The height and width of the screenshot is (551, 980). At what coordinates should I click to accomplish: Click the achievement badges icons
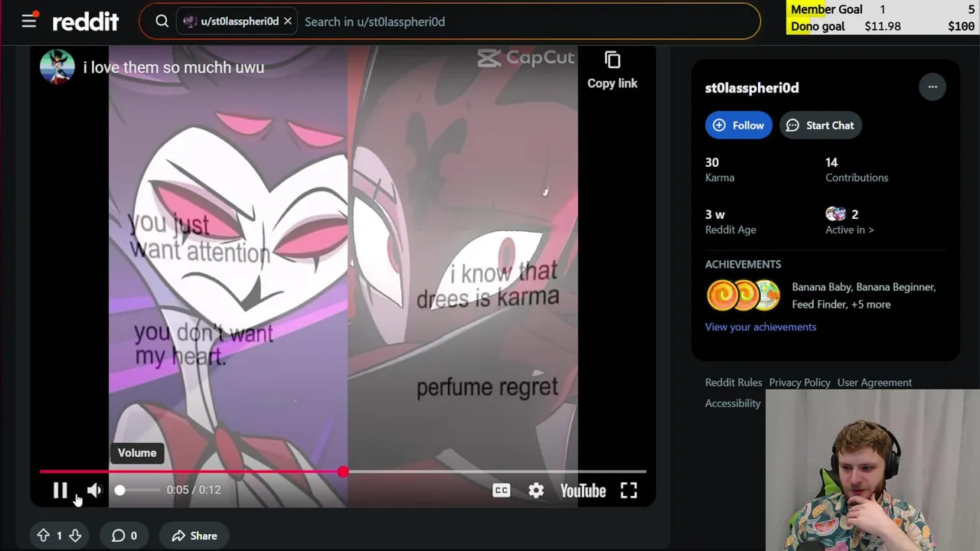tap(743, 295)
